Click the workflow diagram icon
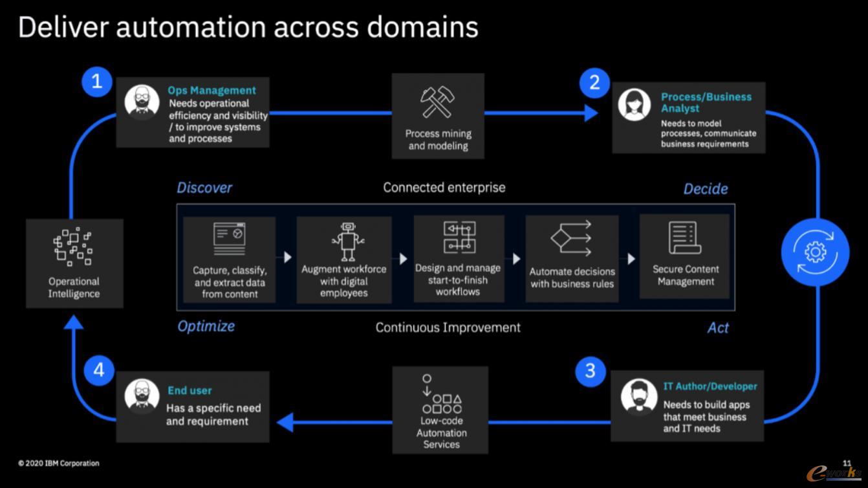Image resolution: width=868 pixels, height=488 pixels. [x=460, y=237]
